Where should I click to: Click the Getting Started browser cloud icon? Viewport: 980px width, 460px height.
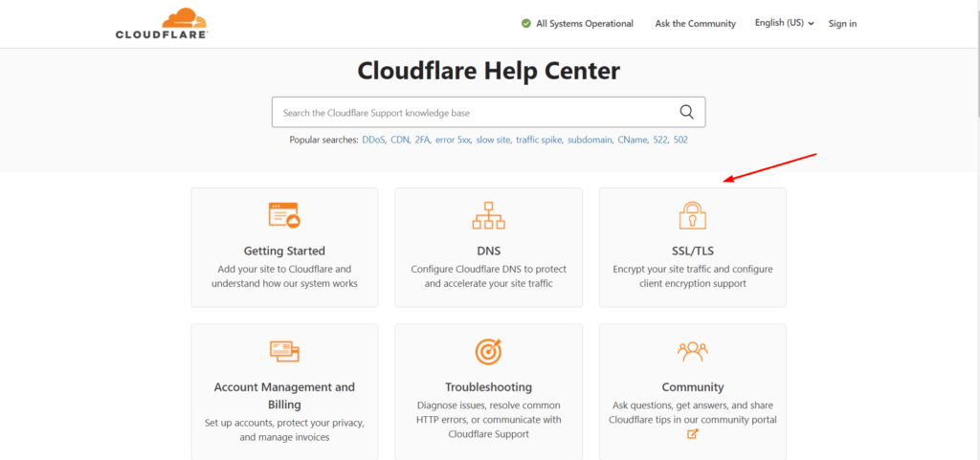point(284,215)
